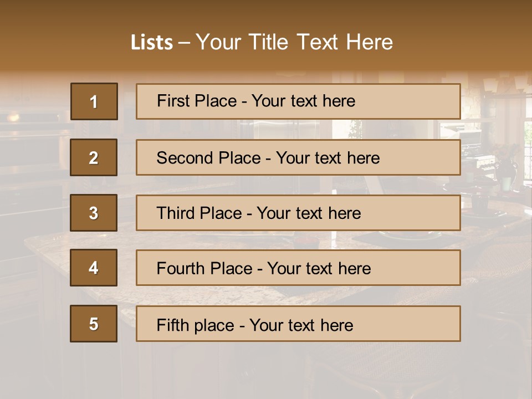Viewport: 532px width, 399px height.
Task: Click the Second Place text bar
Action: (x=298, y=157)
